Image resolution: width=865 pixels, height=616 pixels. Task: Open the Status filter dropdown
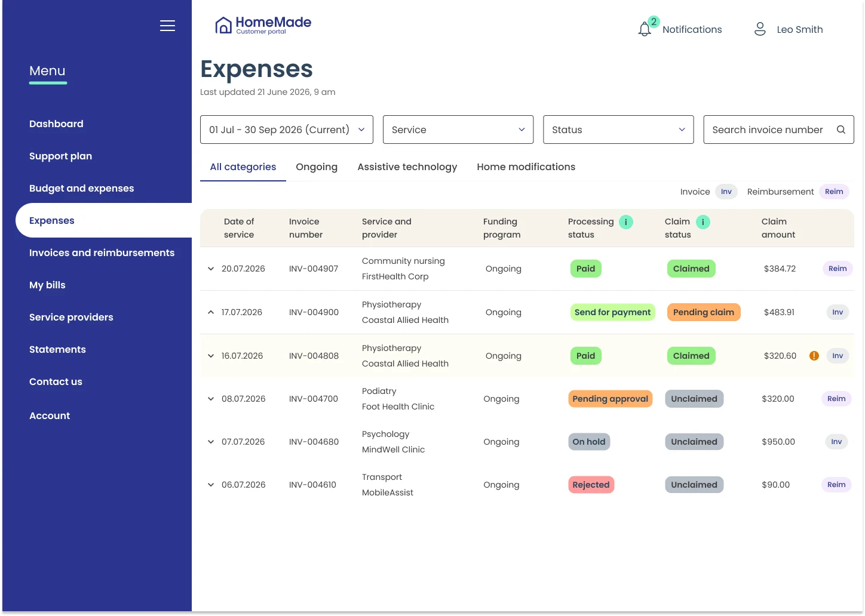(x=618, y=130)
